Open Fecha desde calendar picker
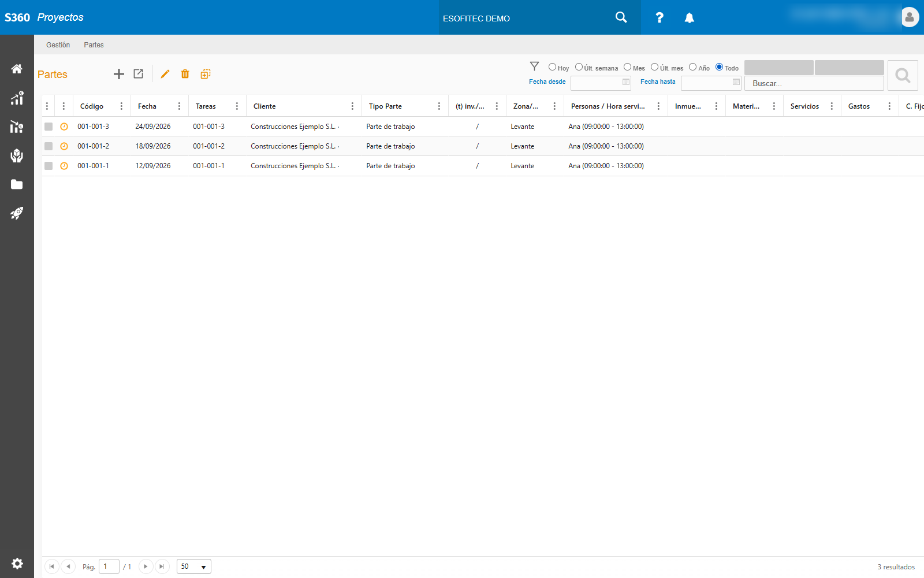This screenshot has width=924, height=578. (626, 82)
